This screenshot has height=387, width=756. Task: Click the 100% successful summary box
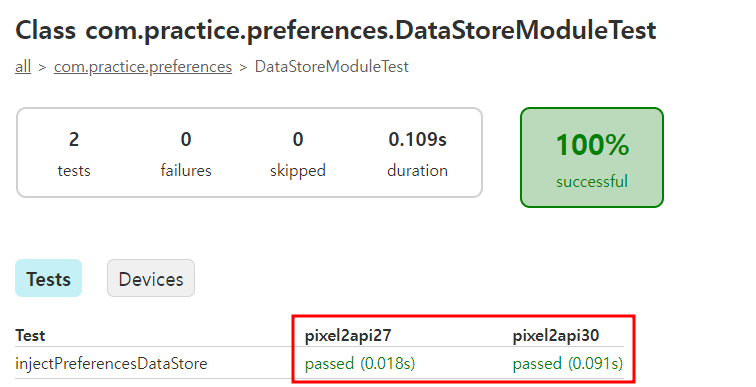pyautogui.click(x=592, y=158)
